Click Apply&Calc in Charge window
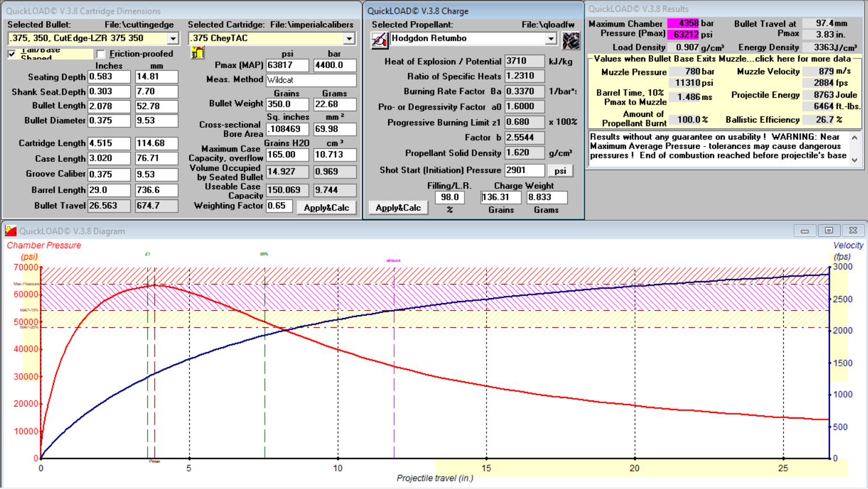868x489 pixels. 398,208
